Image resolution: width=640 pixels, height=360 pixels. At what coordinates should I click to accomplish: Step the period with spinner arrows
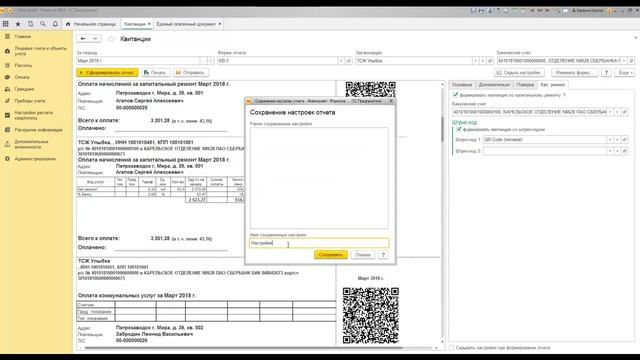tap(211, 61)
